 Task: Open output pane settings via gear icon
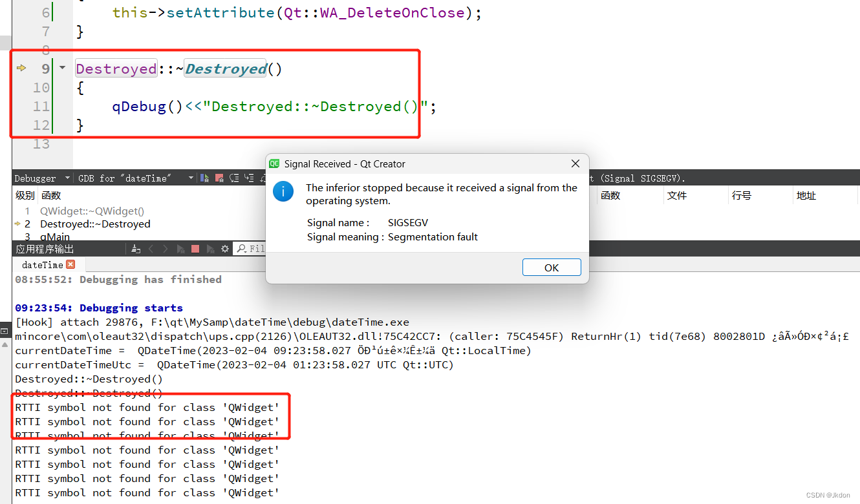pyautogui.click(x=224, y=248)
